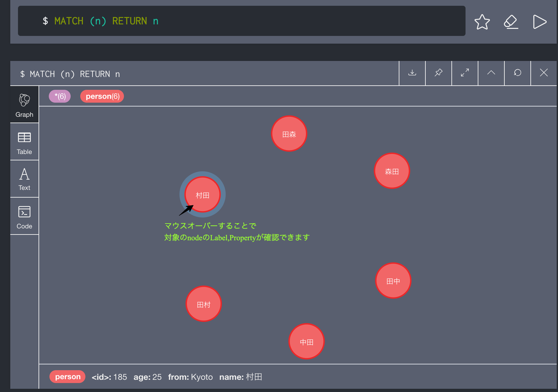Click the age: 25 property

pos(147,377)
